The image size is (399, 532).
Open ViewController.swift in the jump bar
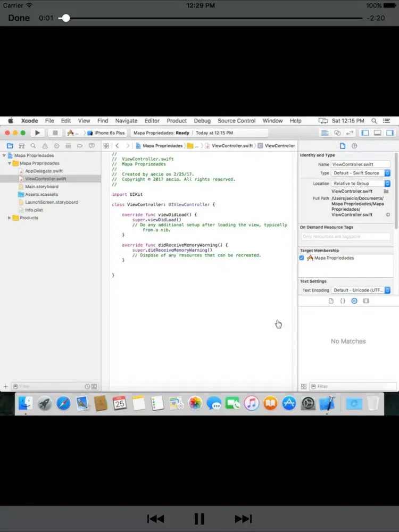pos(229,146)
